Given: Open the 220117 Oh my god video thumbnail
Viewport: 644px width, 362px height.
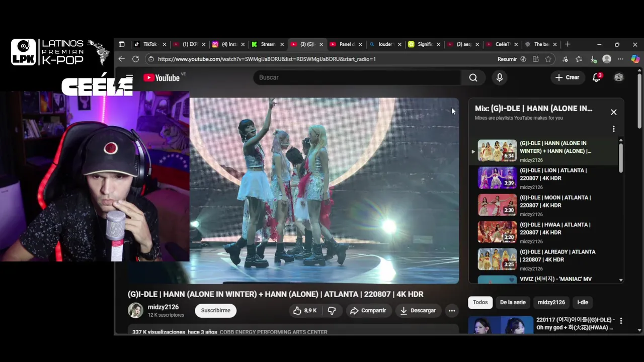Looking at the screenshot, I should coord(501,325).
